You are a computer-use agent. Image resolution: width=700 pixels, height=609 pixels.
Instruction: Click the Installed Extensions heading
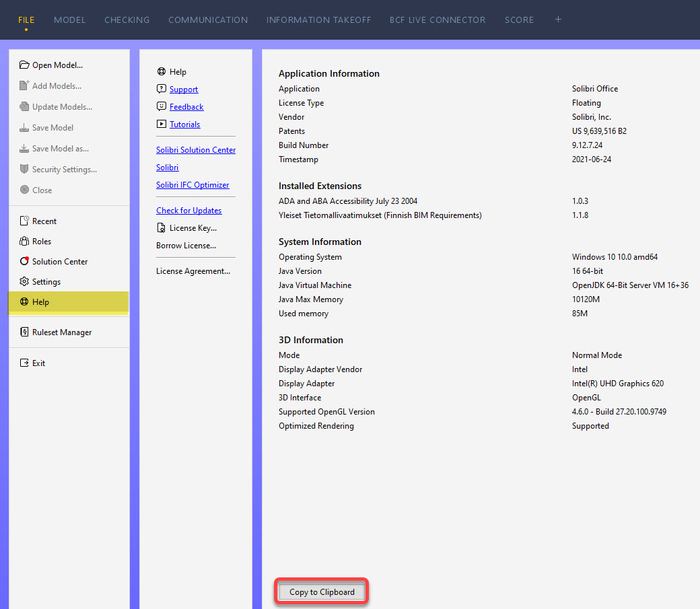[320, 186]
